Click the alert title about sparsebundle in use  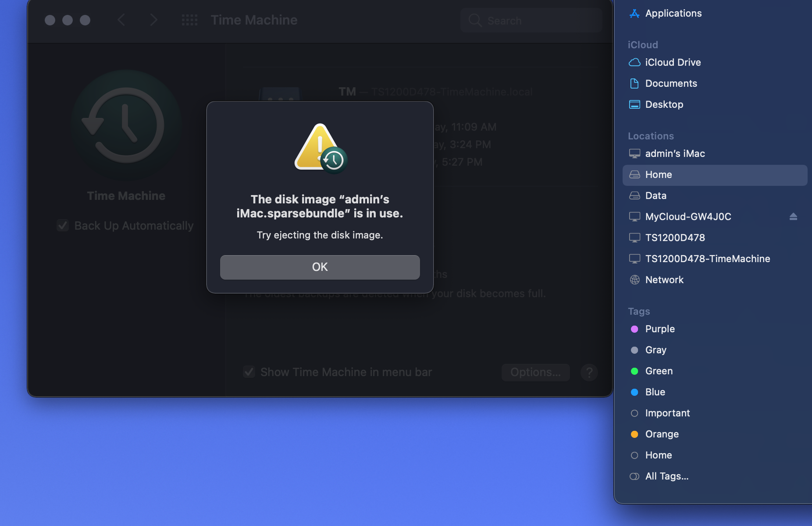click(x=320, y=206)
